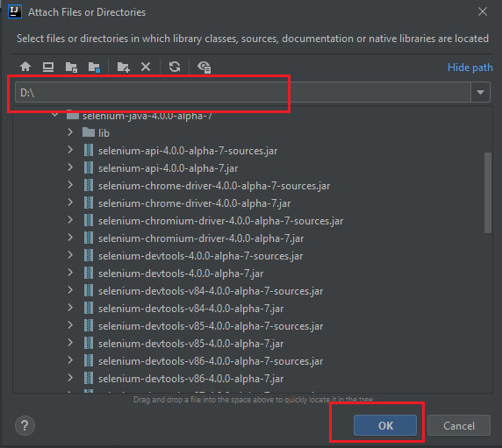
Task: Toggle Show Hidden Files and Directories icon
Action: click(204, 68)
